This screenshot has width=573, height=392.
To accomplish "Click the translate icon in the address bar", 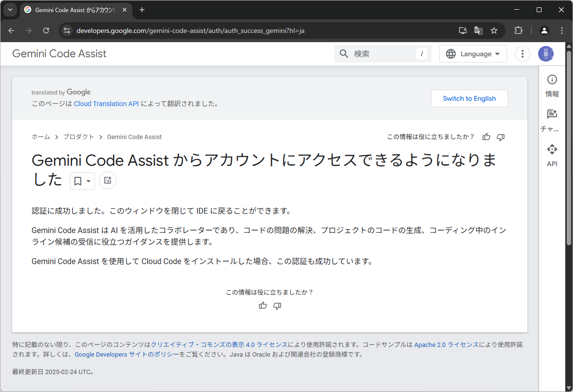I will 478,30.
